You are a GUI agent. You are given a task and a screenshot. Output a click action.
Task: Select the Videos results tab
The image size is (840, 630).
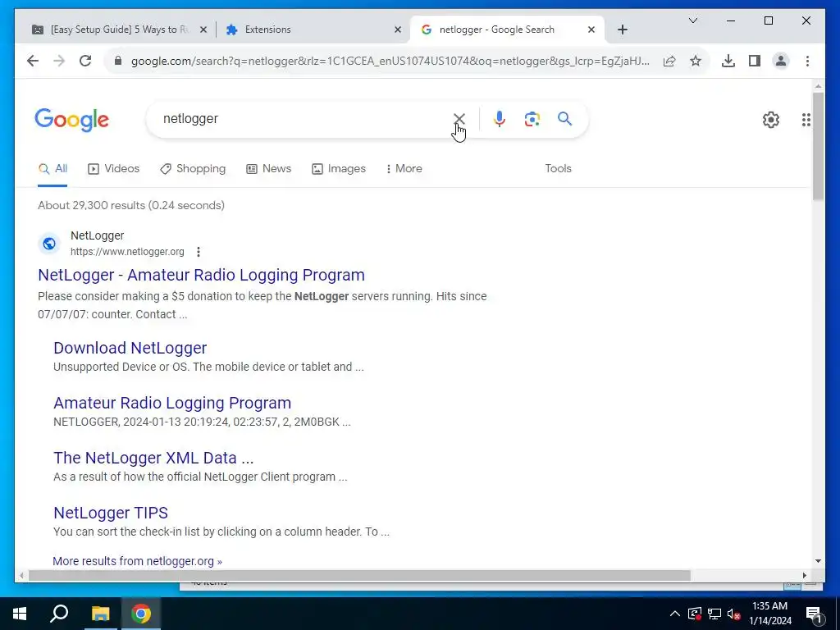point(113,169)
